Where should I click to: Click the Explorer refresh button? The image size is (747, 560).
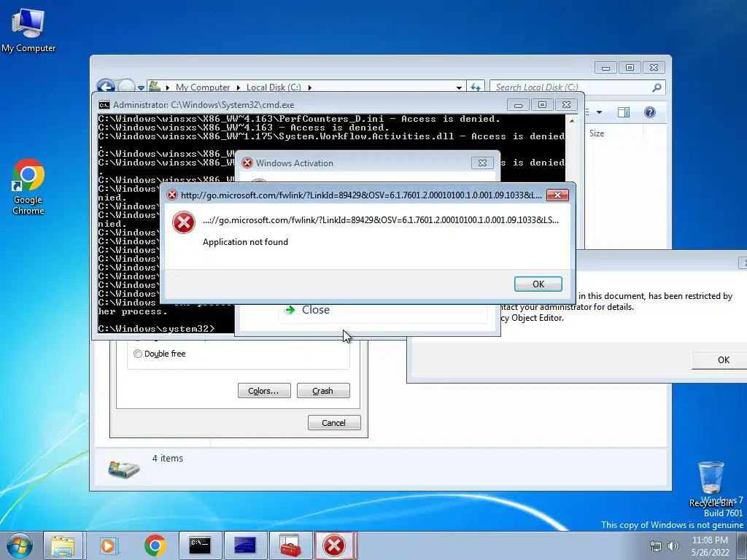[x=476, y=87]
